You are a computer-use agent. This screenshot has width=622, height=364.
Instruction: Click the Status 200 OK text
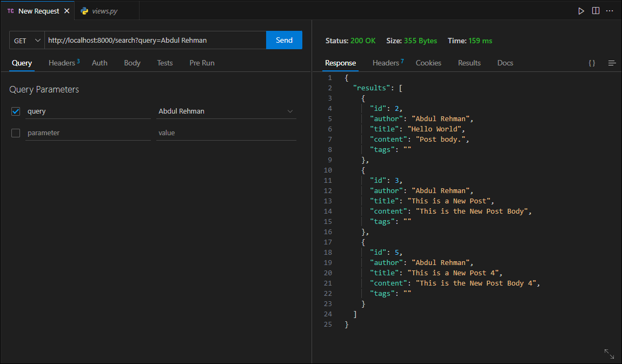(350, 41)
